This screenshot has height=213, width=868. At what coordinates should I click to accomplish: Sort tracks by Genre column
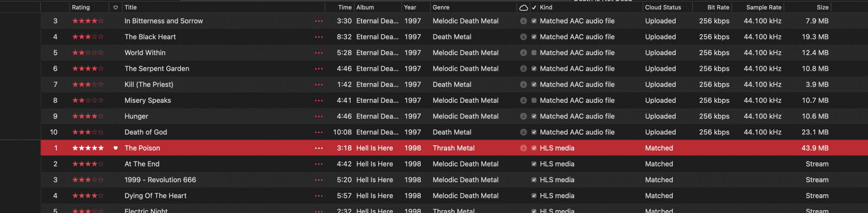tap(441, 7)
